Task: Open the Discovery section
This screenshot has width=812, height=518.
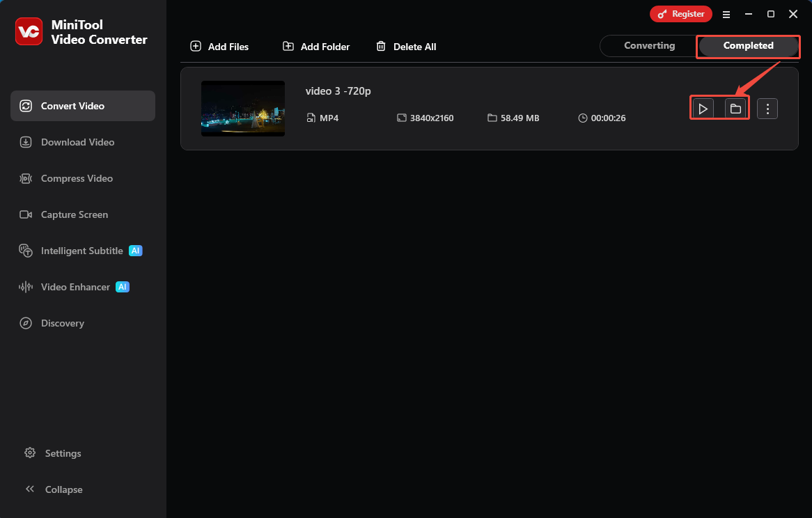Action: 83,324
